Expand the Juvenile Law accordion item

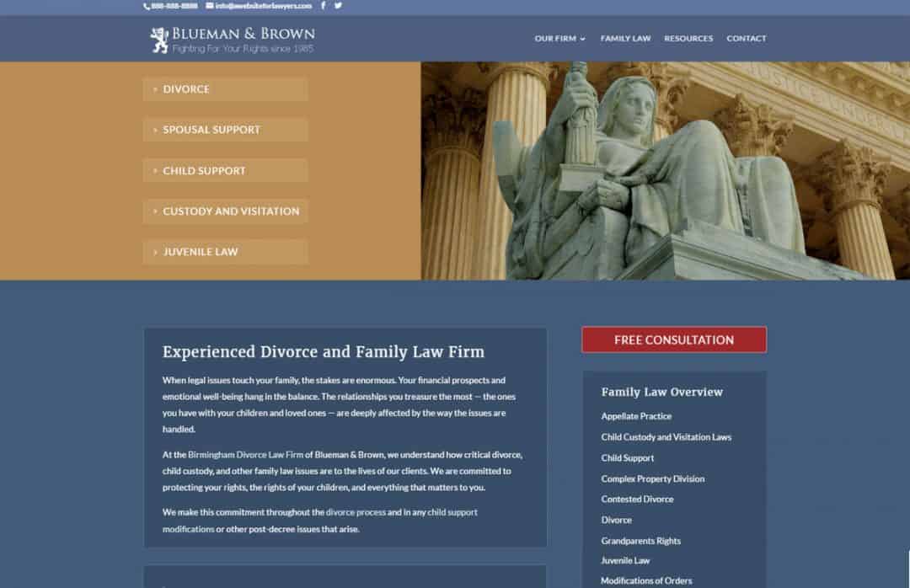[x=225, y=252]
